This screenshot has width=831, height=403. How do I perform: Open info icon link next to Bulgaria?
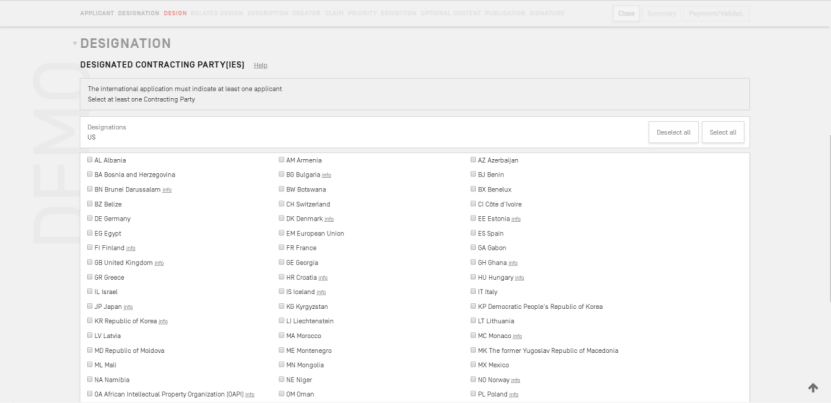[x=327, y=175]
